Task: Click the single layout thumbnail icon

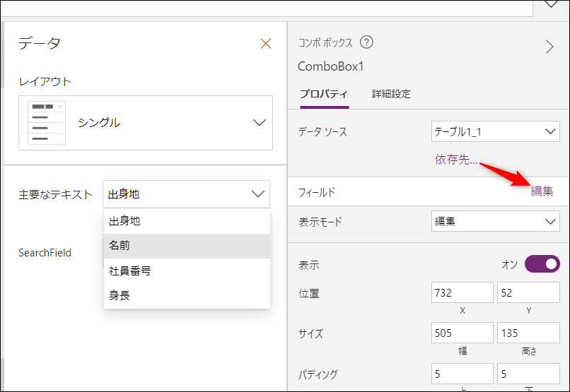Action: point(47,123)
